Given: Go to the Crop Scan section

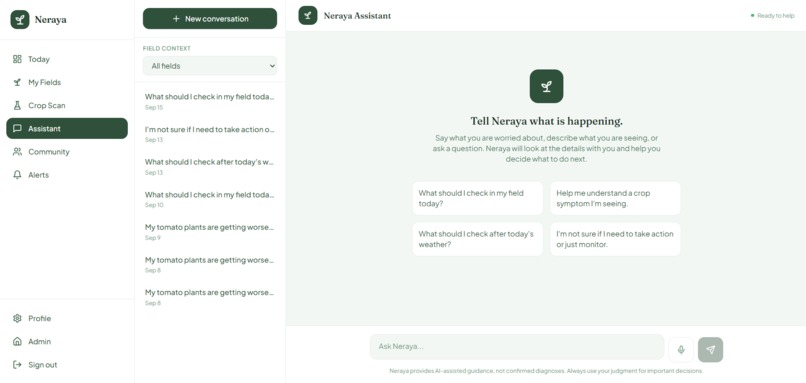Looking at the screenshot, I should pyautogui.click(x=67, y=105).
